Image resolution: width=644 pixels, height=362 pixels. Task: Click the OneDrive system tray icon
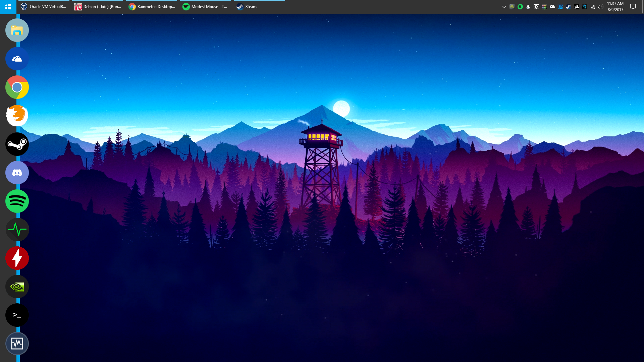(x=552, y=6)
